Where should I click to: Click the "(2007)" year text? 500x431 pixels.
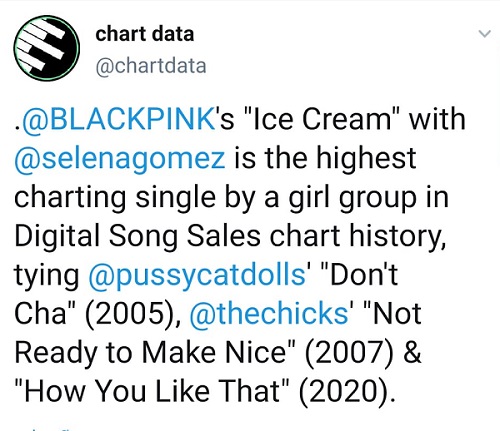coord(350,353)
